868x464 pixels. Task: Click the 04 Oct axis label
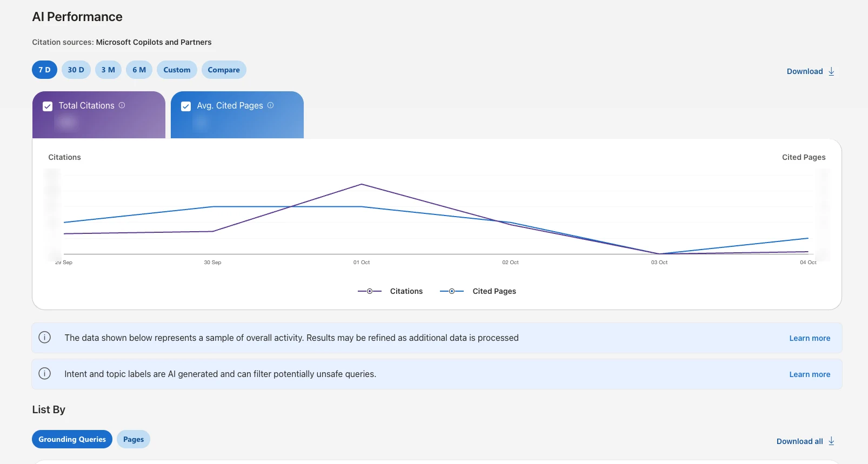pos(808,263)
